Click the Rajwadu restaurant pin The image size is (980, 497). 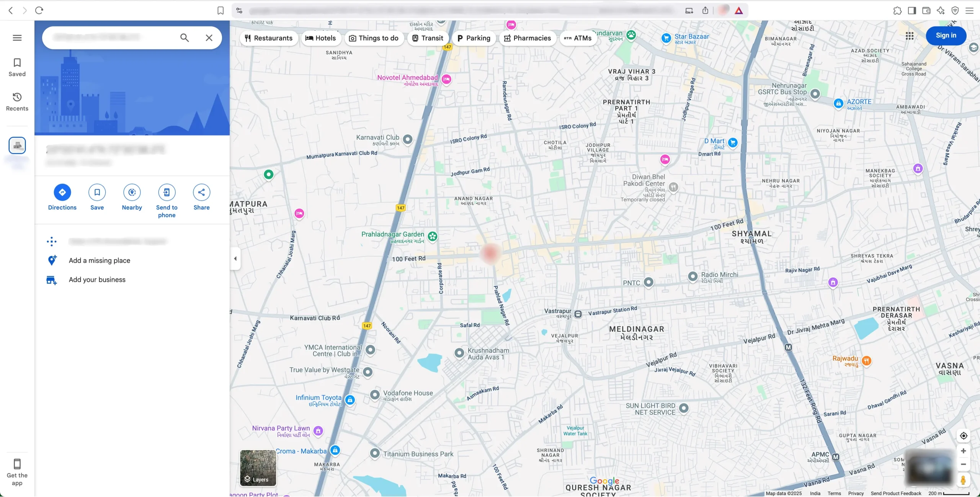point(867,360)
